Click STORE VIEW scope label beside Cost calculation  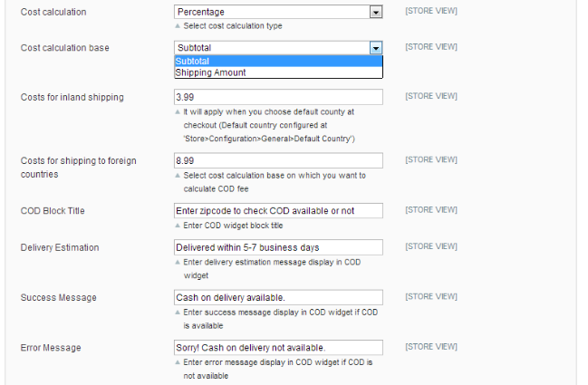click(430, 11)
